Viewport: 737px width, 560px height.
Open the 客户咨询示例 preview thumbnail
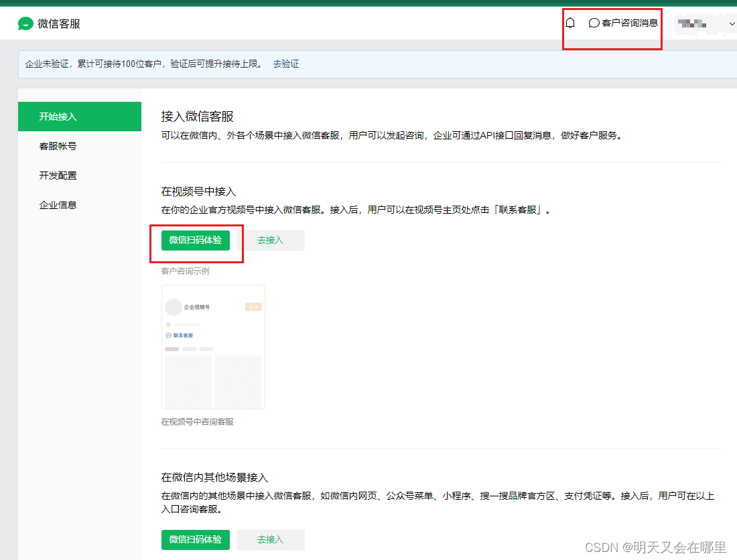click(x=213, y=347)
